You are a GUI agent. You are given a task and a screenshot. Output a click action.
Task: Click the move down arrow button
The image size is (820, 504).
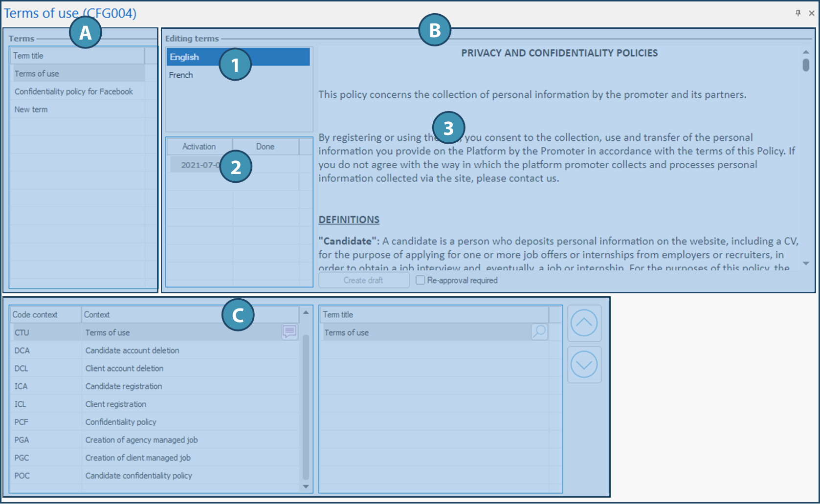point(584,365)
